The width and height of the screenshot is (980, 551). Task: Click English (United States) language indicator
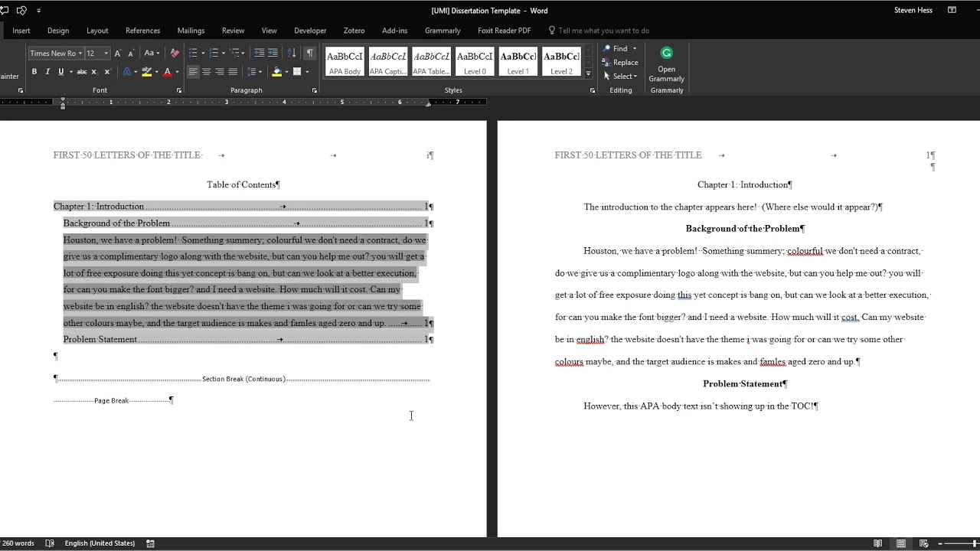pyautogui.click(x=100, y=543)
